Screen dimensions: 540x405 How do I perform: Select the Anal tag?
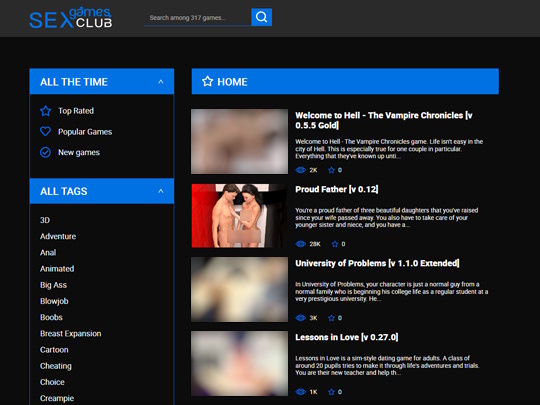coord(48,252)
